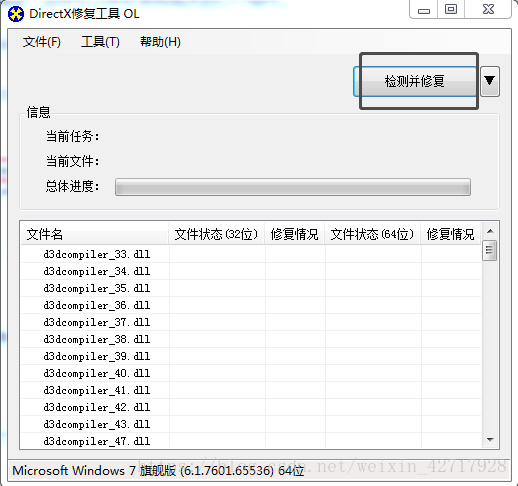Select the d3dcompiler_41.dll row
The width and height of the screenshot is (518, 486).
click(251, 390)
